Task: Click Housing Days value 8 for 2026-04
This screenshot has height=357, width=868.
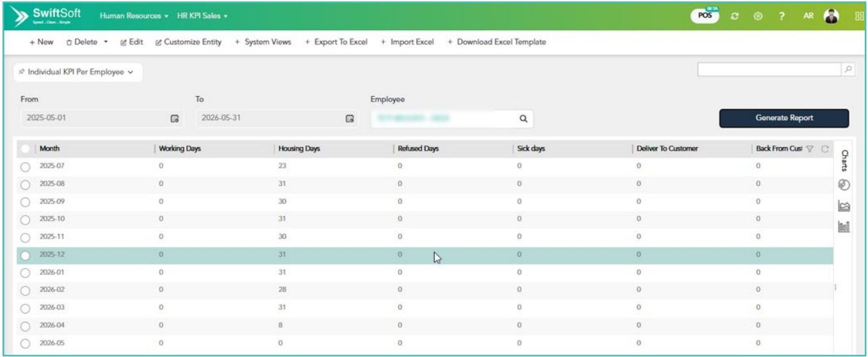Action: click(280, 326)
